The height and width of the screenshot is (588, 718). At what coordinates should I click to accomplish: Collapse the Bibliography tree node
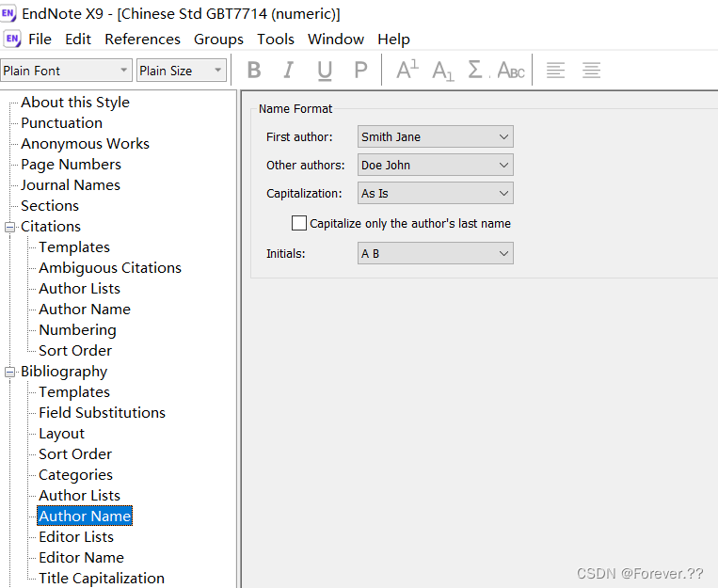click(x=9, y=372)
